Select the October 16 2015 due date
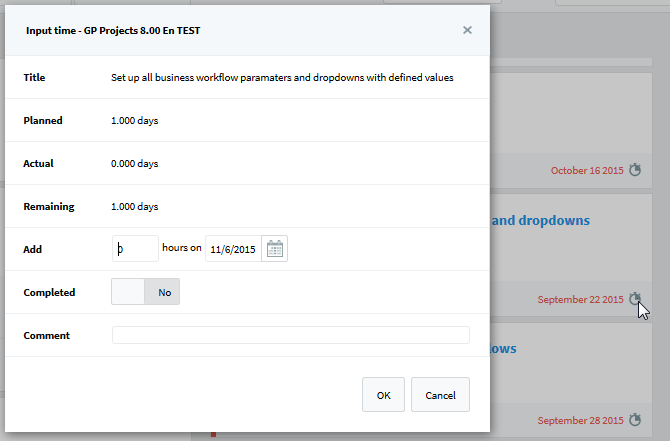This screenshot has height=441, width=670. [x=587, y=171]
